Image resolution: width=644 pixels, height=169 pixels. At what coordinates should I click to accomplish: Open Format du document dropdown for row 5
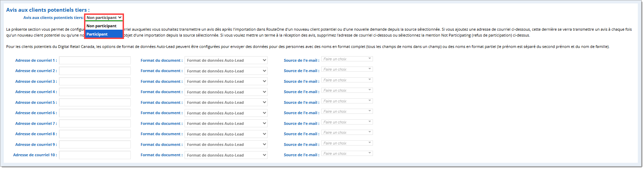tap(226, 102)
